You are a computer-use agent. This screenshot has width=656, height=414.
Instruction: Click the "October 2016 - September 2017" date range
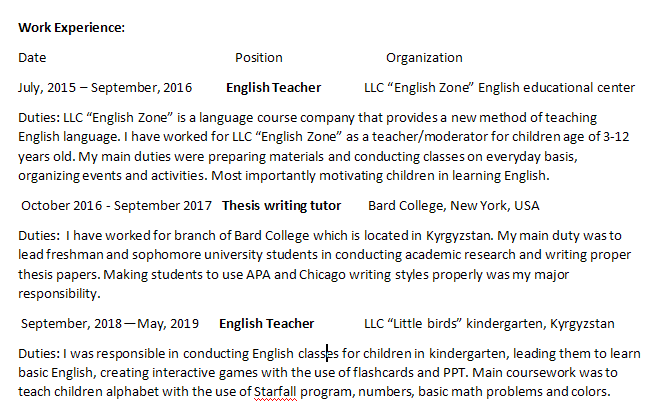pyautogui.click(x=116, y=206)
